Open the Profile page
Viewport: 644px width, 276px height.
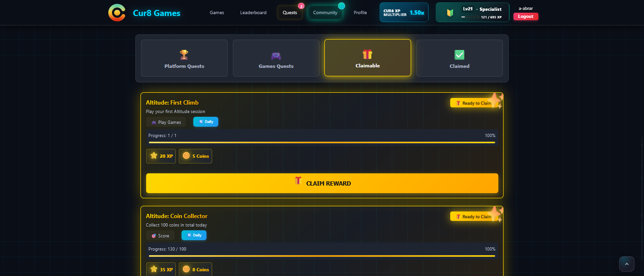[360, 13]
